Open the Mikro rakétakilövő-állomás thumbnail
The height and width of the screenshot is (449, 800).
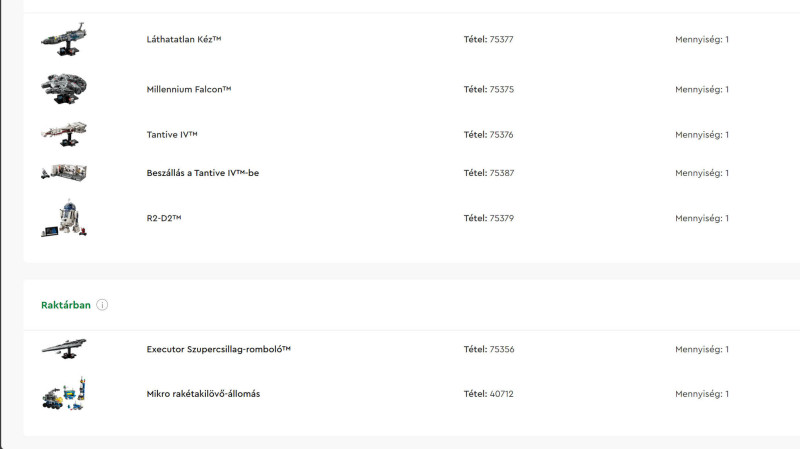click(x=64, y=393)
